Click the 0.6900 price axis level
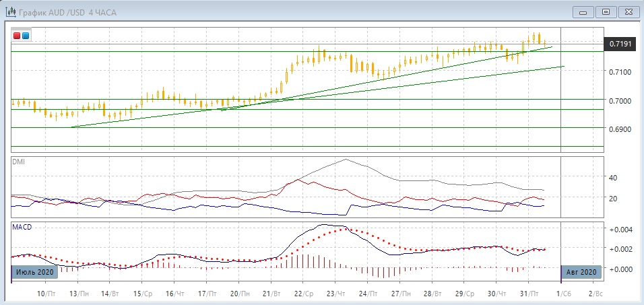 click(620, 128)
